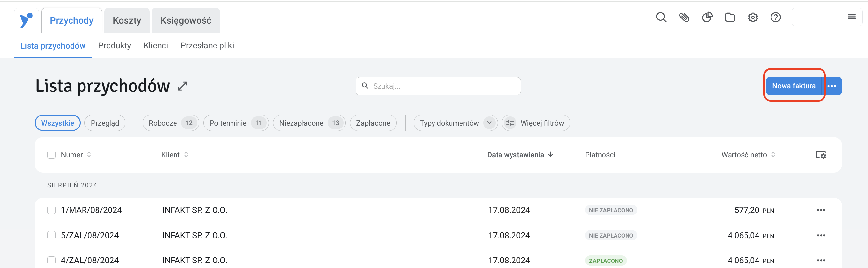The width and height of the screenshot is (868, 268).
Task: Open the table column settings icon
Action: [821, 155]
